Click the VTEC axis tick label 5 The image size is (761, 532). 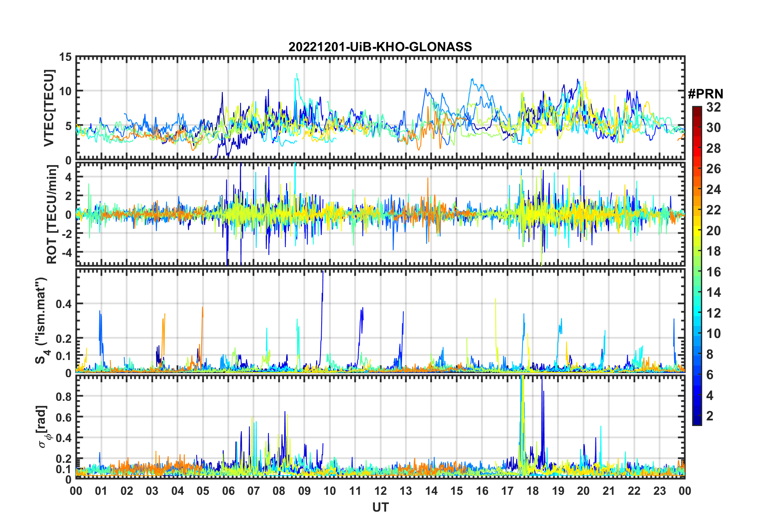click(68, 126)
